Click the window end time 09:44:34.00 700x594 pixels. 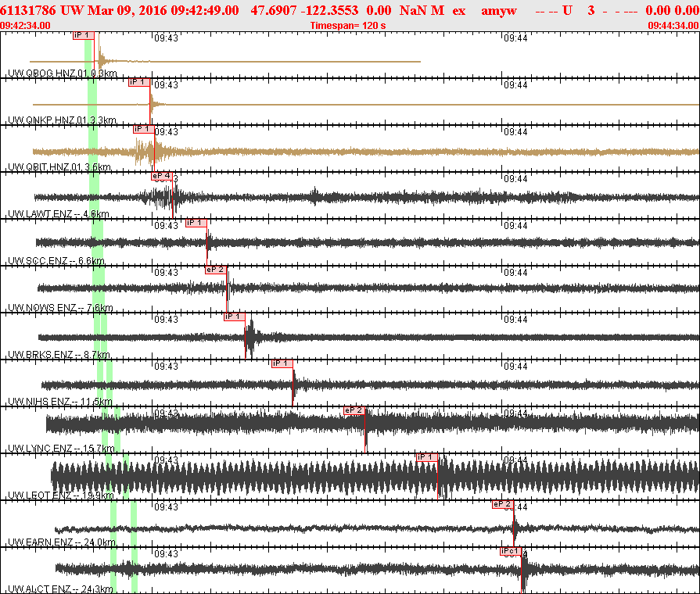click(673, 26)
